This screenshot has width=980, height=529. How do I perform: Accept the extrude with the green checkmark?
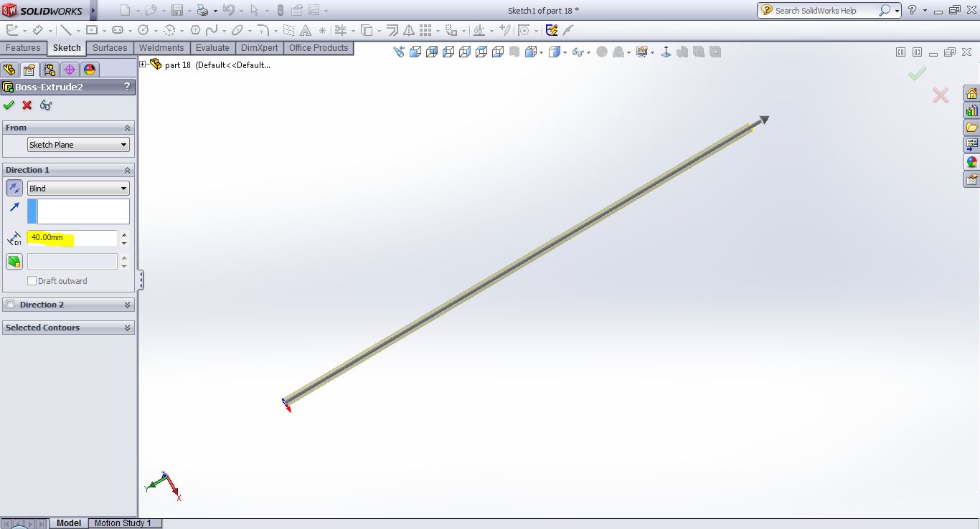click(10, 105)
